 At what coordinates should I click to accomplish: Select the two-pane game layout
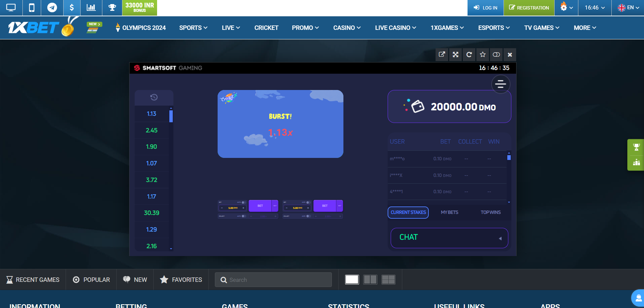click(x=370, y=279)
